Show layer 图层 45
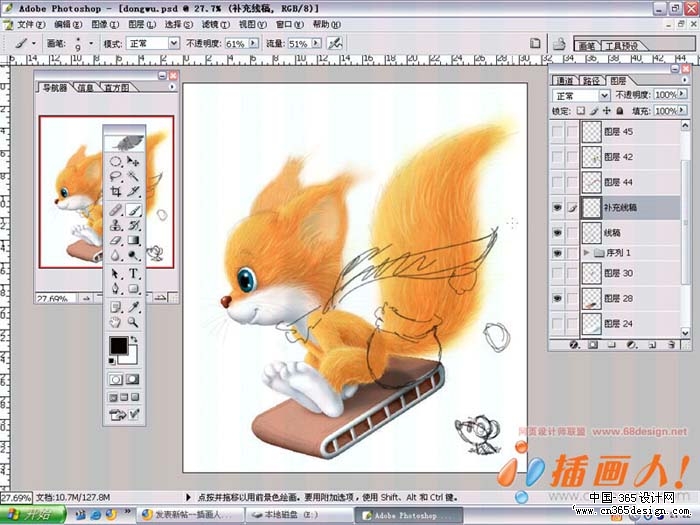700x525 pixels. coord(557,132)
